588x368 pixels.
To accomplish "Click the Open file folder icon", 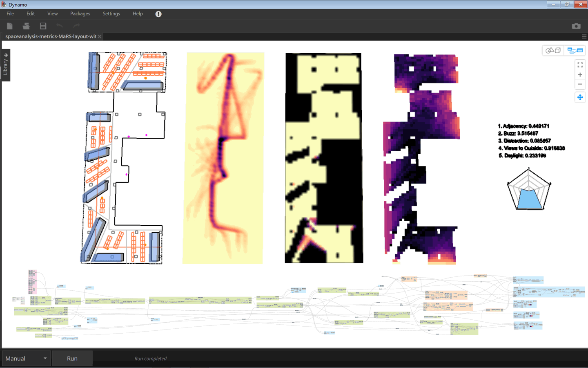I will 26,26.
